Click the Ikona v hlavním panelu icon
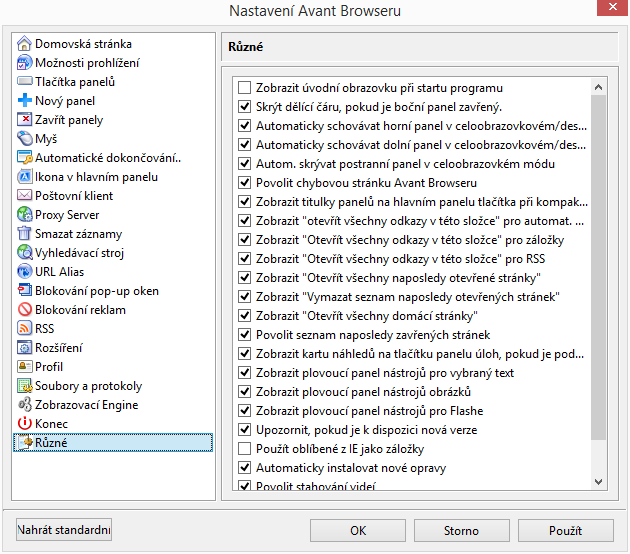This screenshot has width=630, height=554. tap(25, 176)
